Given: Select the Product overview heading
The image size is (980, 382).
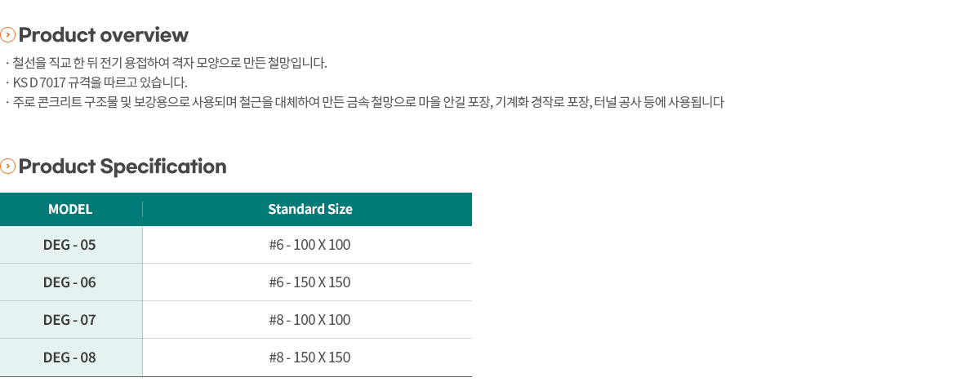Looking at the screenshot, I should (x=103, y=35).
